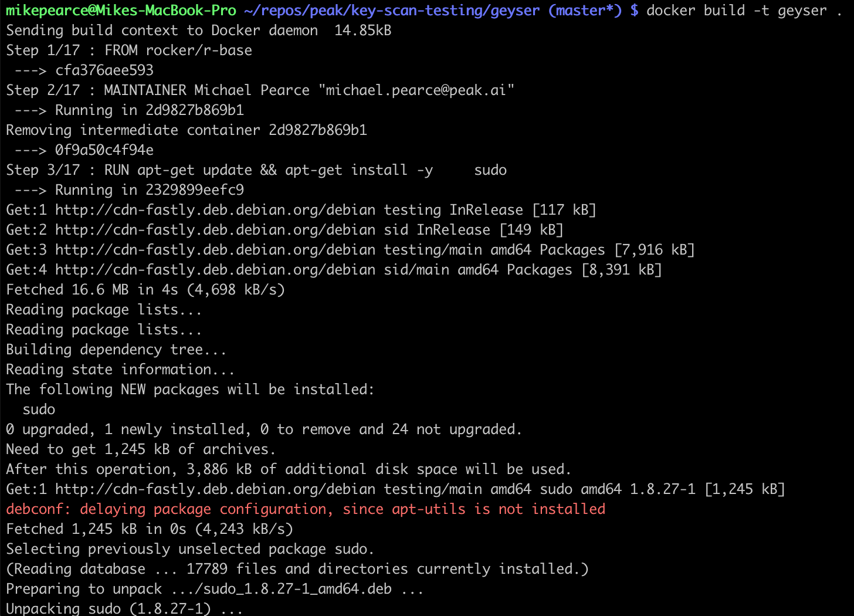Click the Running in 2d9827b869b1 line

[129, 110]
